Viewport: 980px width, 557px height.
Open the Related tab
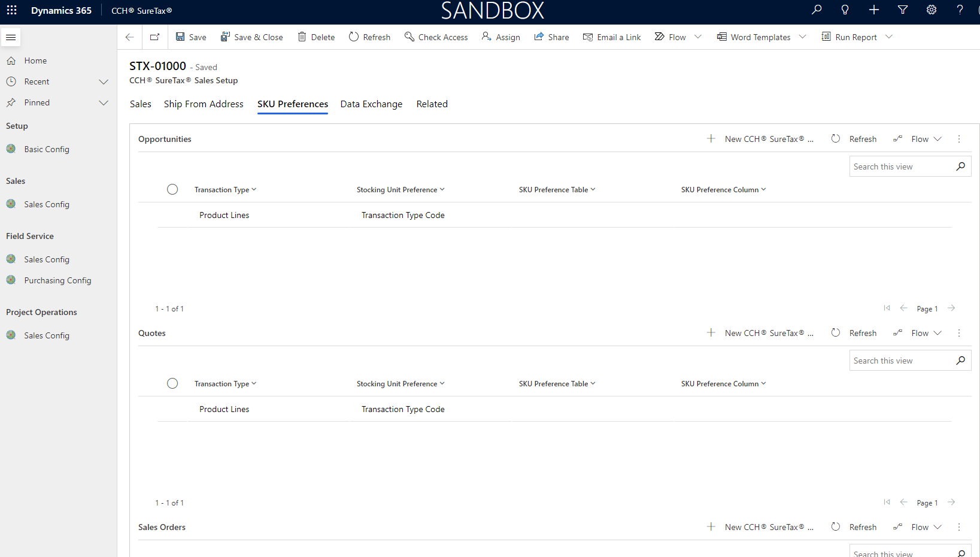[432, 104]
